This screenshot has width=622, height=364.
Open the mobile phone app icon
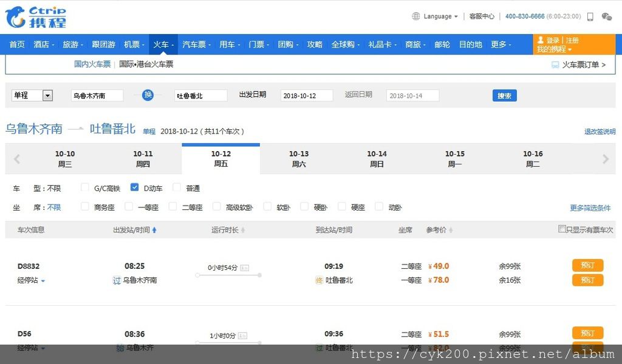(590, 16)
